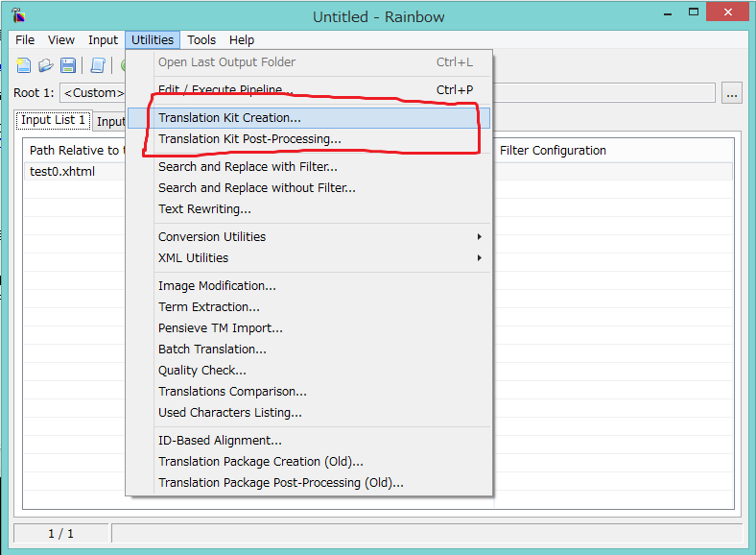Image resolution: width=756 pixels, height=555 pixels.
Task: Open the File menu
Action: (x=25, y=40)
